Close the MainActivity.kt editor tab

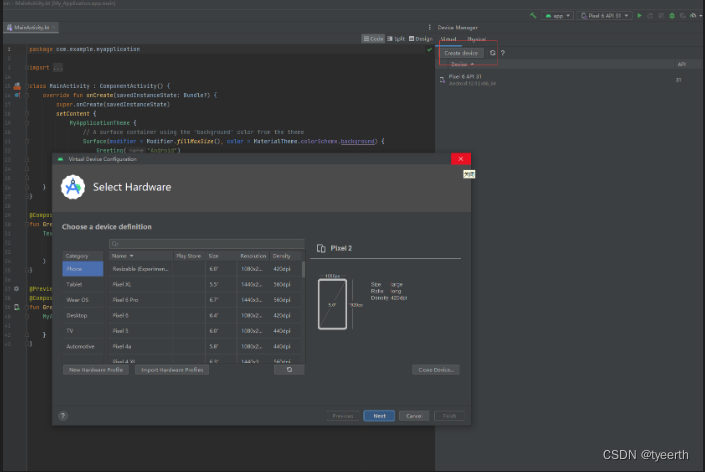(54, 27)
